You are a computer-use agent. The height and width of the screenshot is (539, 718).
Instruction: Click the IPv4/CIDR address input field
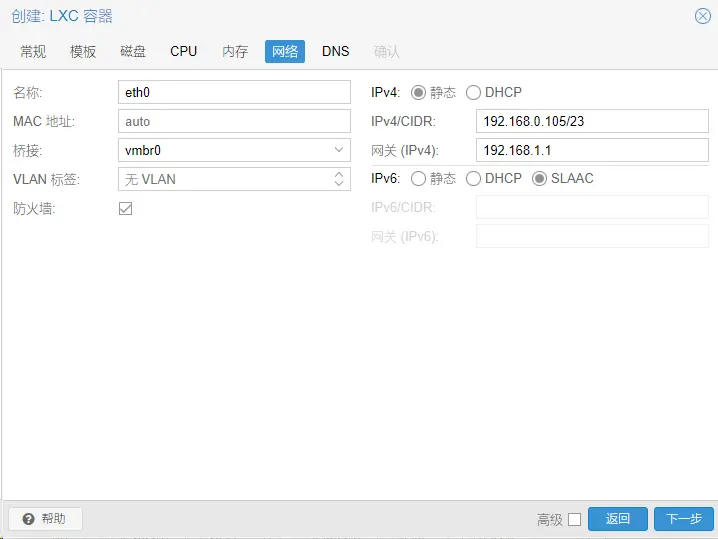pos(592,121)
